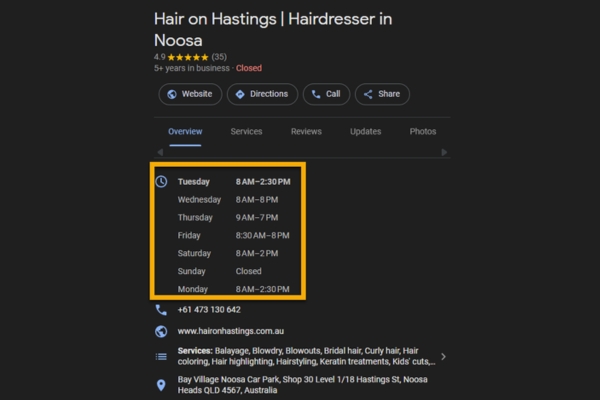Select the Friday 8:30 AM–8 PM row

coord(233,235)
